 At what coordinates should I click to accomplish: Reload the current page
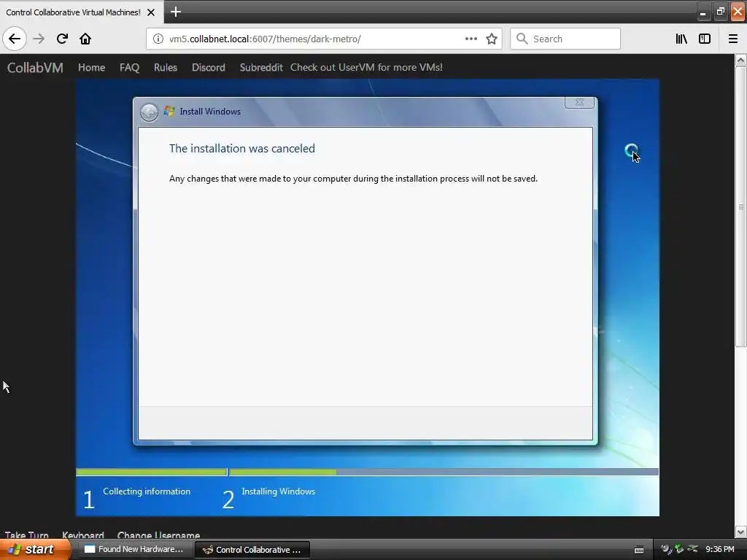tap(62, 39)
